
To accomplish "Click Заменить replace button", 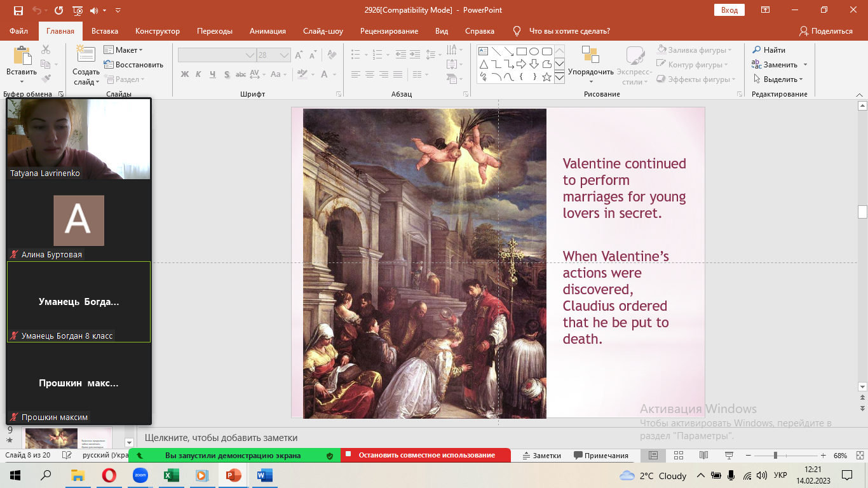I will pos(774,64).
